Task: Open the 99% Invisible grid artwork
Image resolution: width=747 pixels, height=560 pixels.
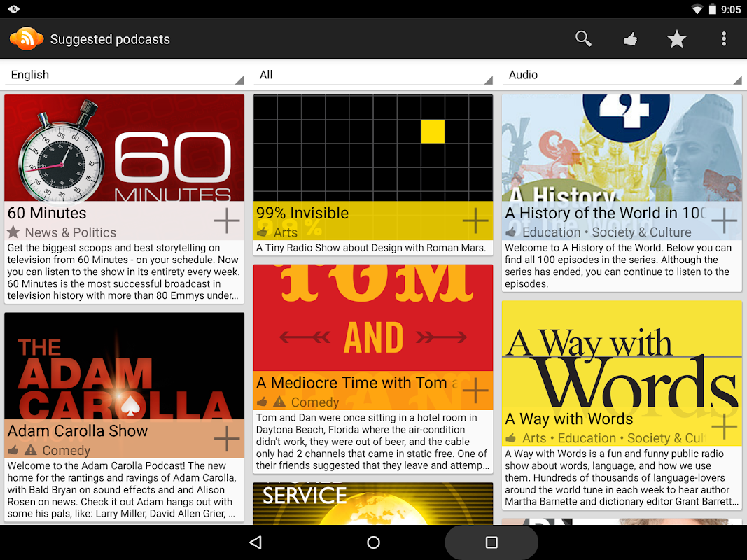Action: 373,148
